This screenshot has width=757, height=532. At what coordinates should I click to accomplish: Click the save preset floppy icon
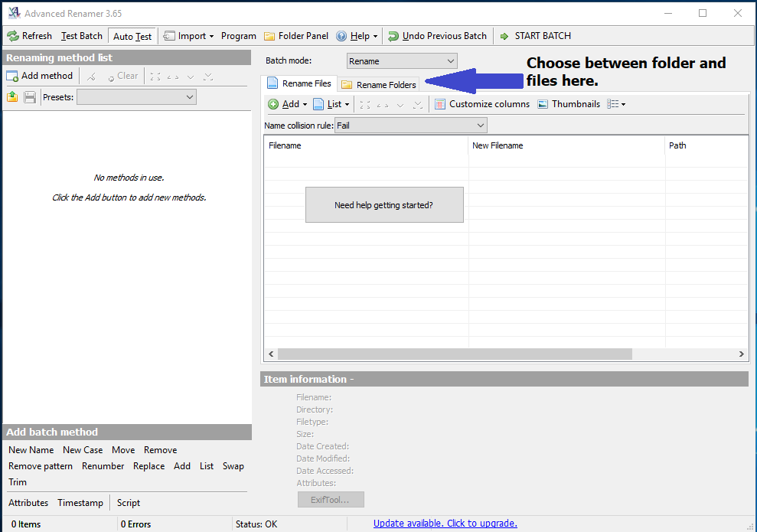pyautogui.click(x=30, y=97)
